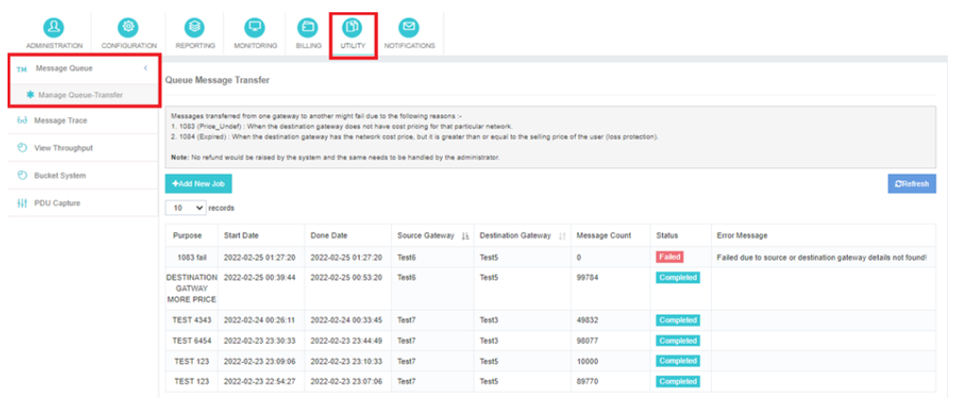Click Completed badge in TEST 4343 row

click(678, 320)
